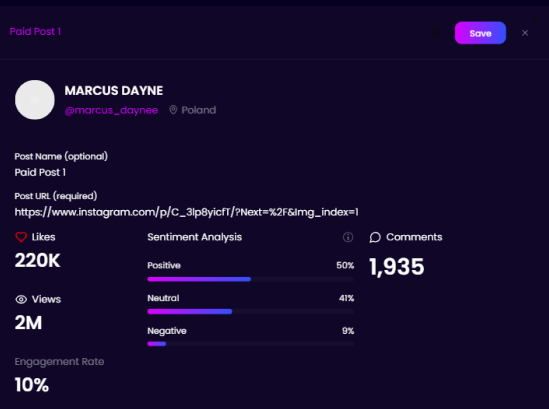
Task: Click the red heart Likes icon
Action: (21, 237)
